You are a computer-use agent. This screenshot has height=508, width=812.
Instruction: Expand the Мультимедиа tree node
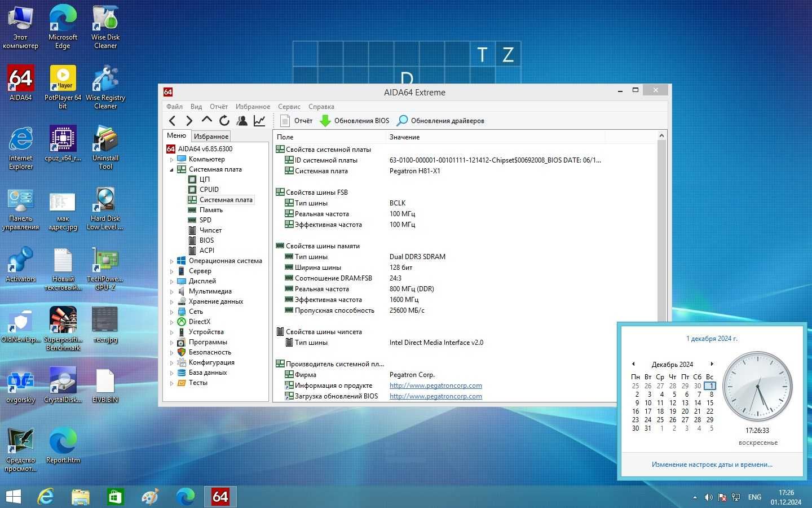(171, 292)
